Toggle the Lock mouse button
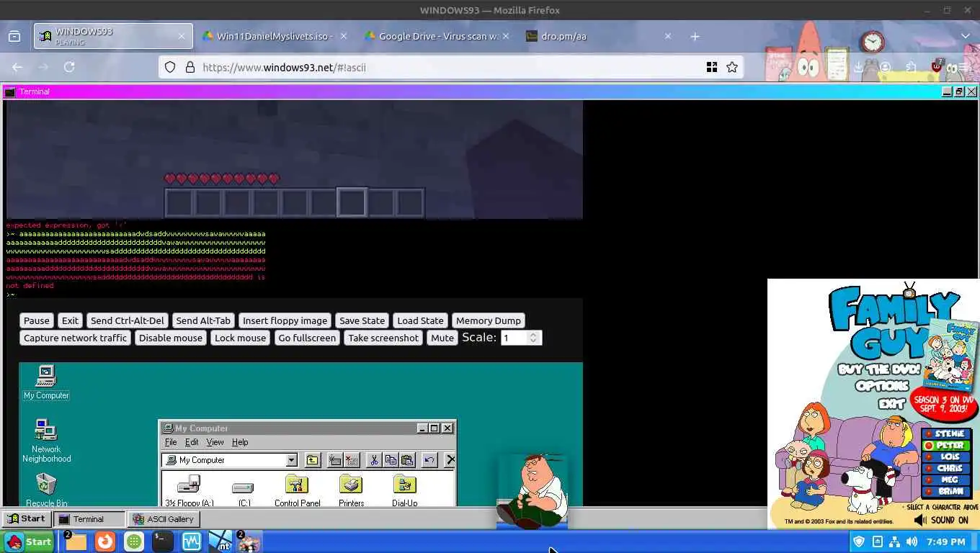Screen dimensions: 980x553 (x=240, y=338)
